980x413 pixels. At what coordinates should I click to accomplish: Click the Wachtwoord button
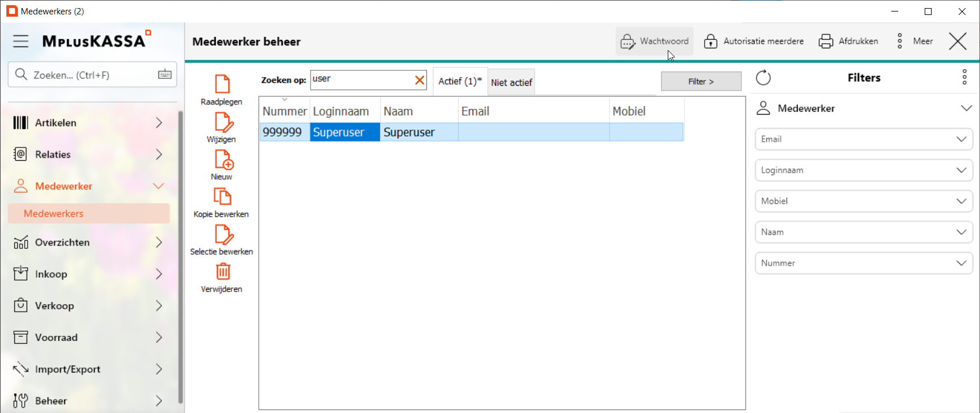[654, 41]
